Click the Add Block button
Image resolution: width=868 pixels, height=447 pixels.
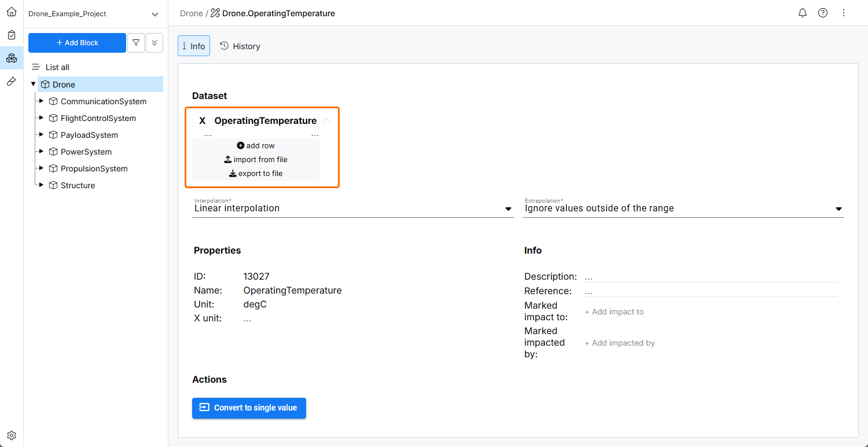click(77, 43)
